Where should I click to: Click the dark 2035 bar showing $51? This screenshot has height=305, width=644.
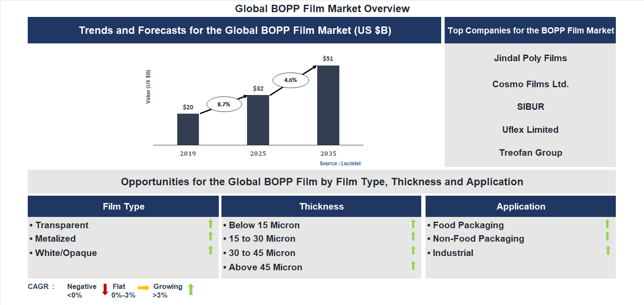tap(328, 104)
